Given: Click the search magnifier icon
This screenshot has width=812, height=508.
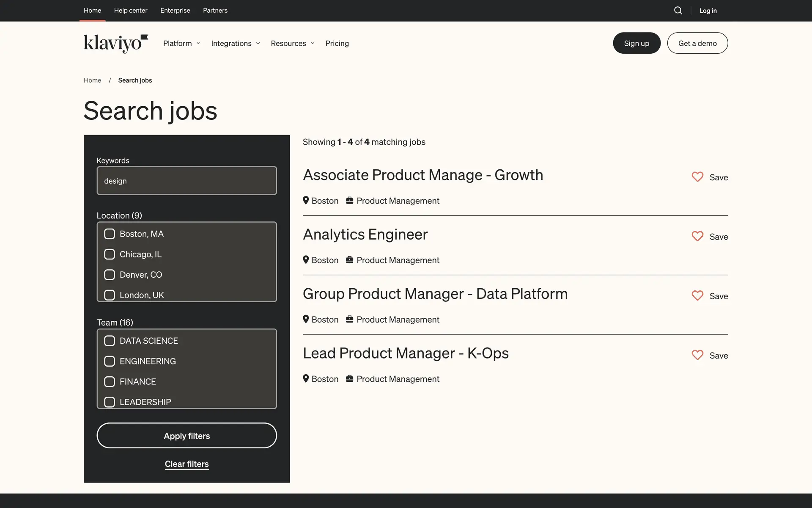Looking at the screenshot, I should click(x=678, y=11).
